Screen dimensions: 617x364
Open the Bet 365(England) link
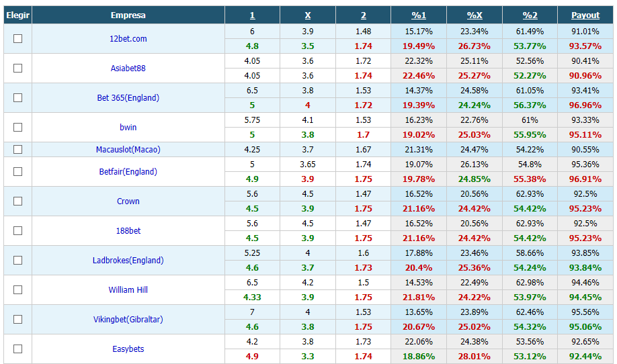(128, 97)
